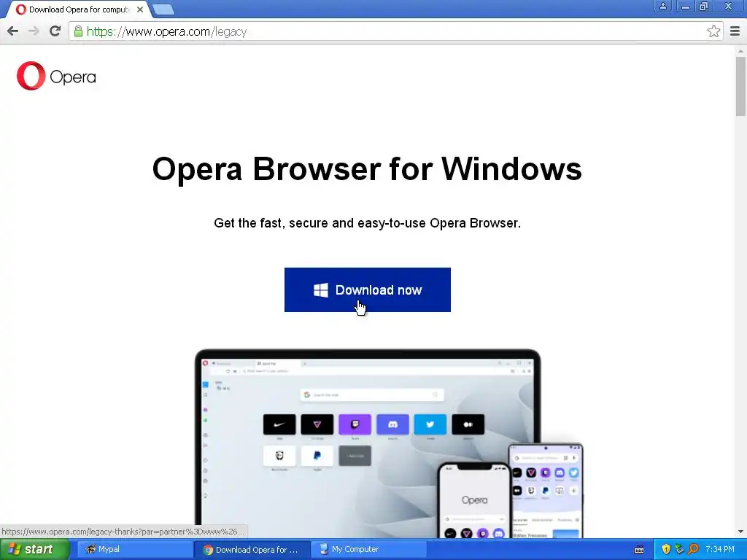747x560 pixels.
Task: Minimize the browser window
Action: (x=685, y=6)
